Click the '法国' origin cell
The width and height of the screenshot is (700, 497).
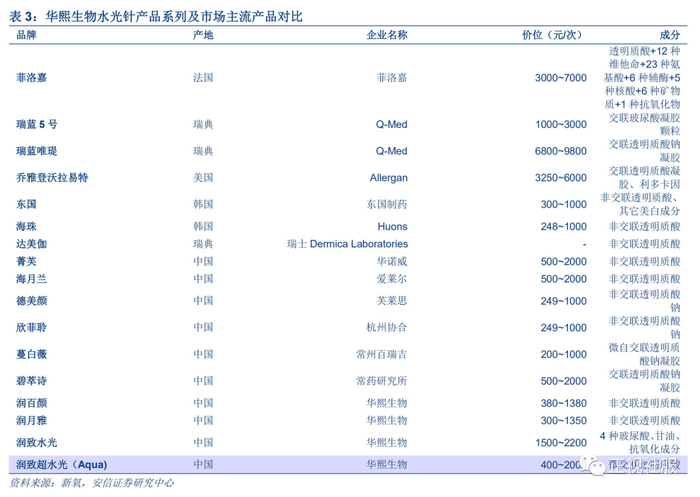click(203, 78)
